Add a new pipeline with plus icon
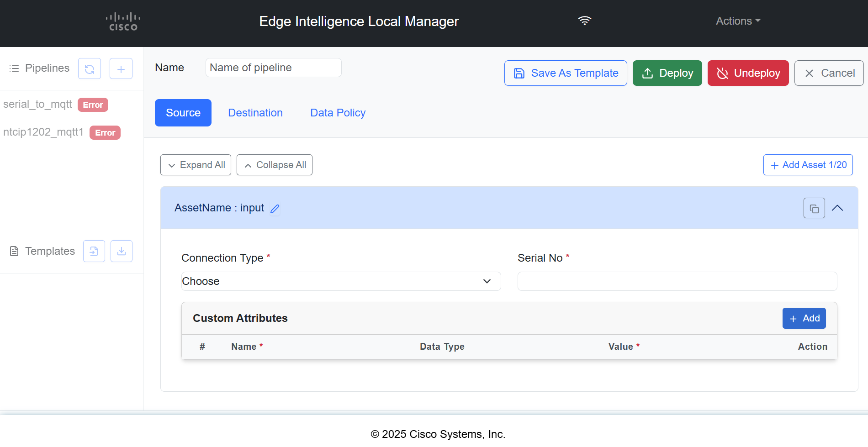This screenshot has width=868, height=447. pyautogui.click(x=121, y=68)
